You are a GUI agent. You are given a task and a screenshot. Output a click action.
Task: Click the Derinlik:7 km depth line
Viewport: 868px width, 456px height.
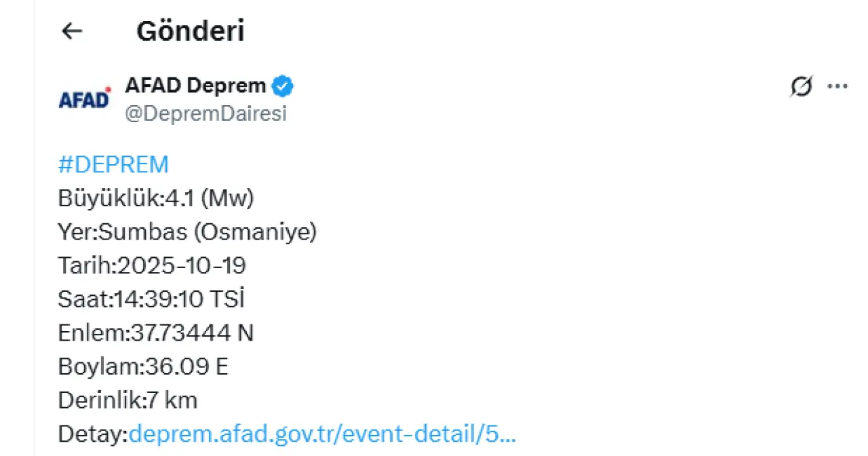pos(127,400)
